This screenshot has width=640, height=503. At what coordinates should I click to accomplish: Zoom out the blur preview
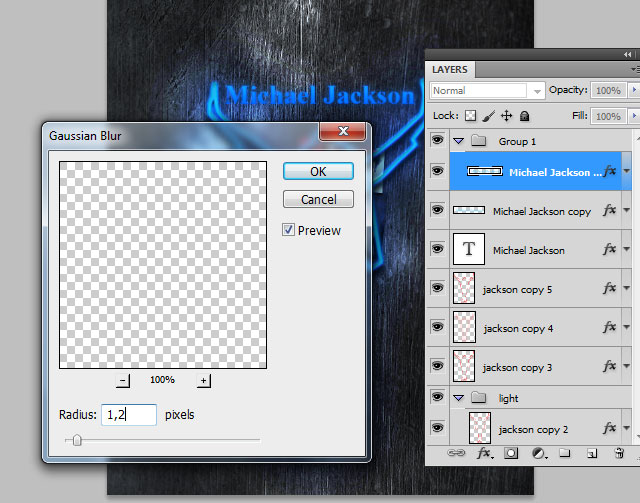coord(123,381)
